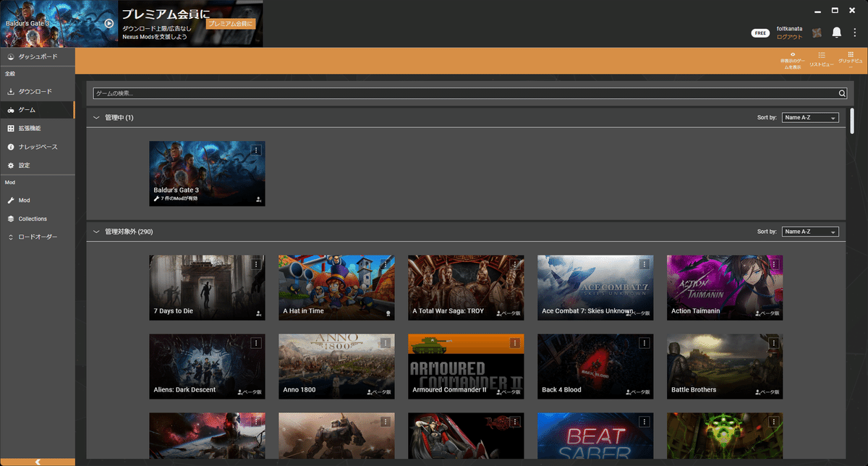
Task: Click the ログアウト logout link
Action: tap(789, 37)
